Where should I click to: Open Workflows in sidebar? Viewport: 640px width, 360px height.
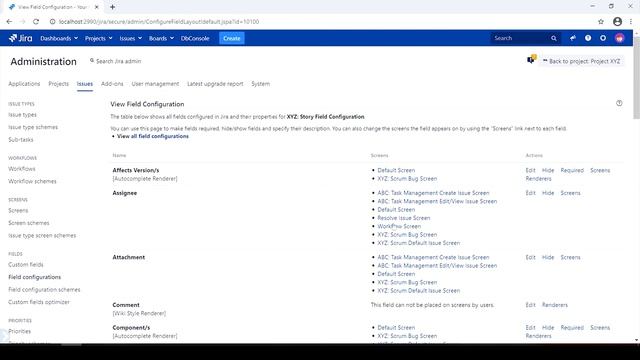pos(22,169)
